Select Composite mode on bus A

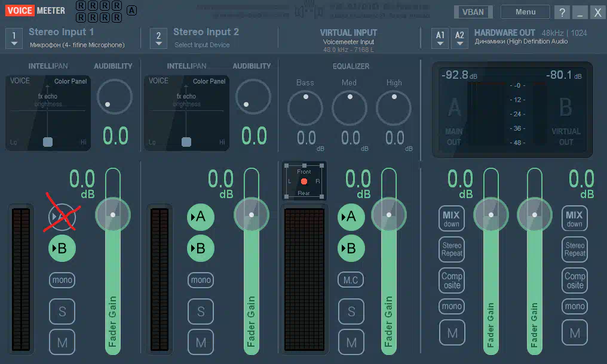click(x=452, y=280)
